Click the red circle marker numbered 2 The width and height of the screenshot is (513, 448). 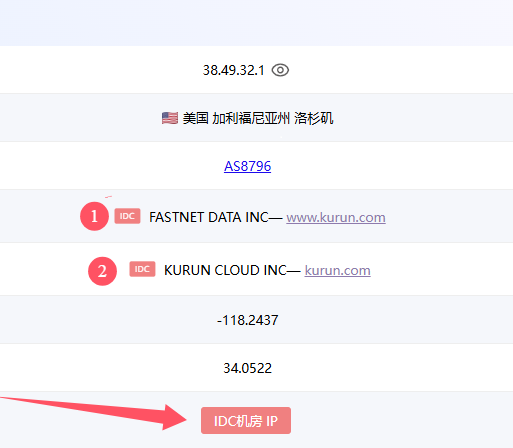click(x=102, y=271)
